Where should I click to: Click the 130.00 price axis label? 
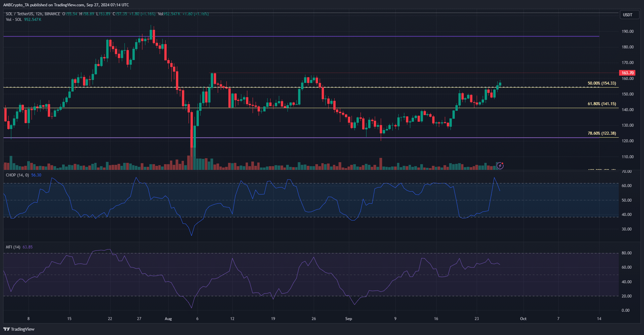[x=627, y=125]
